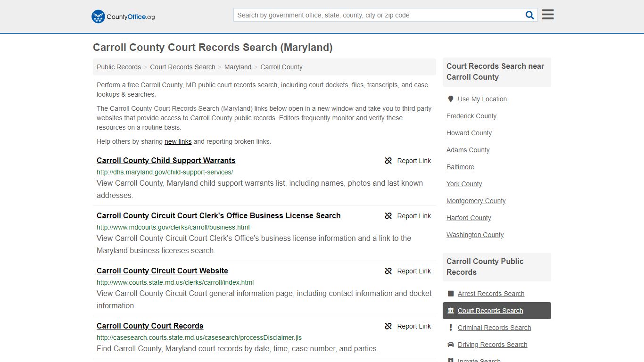Click the broken link icon for Carroll County Court Records
The height and width of the screenshot is (362, 644).
tap(388, 326)
